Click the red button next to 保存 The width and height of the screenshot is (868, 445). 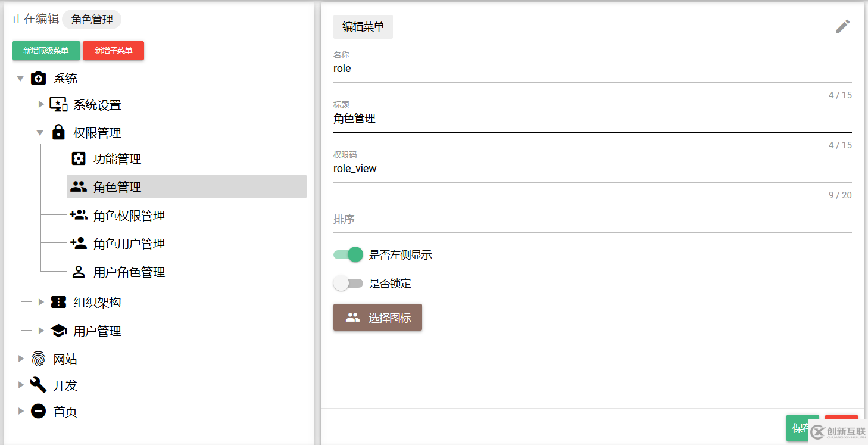(x=841, y=428)
